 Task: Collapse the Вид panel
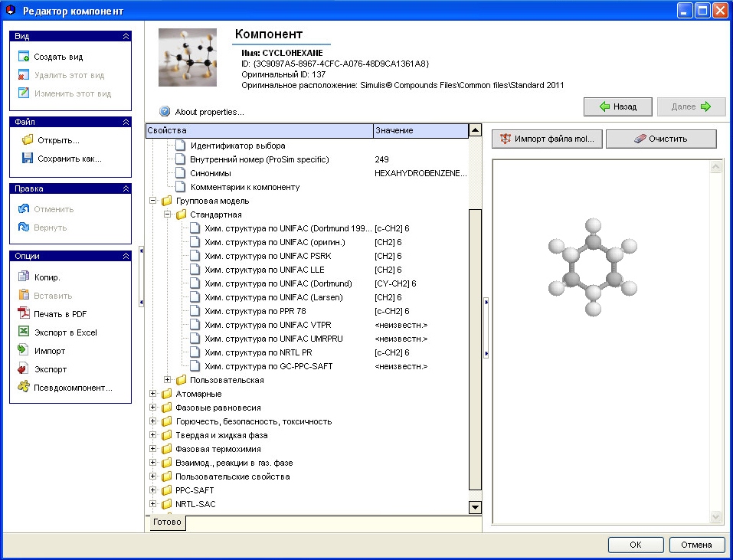click(x=126, y=36)
